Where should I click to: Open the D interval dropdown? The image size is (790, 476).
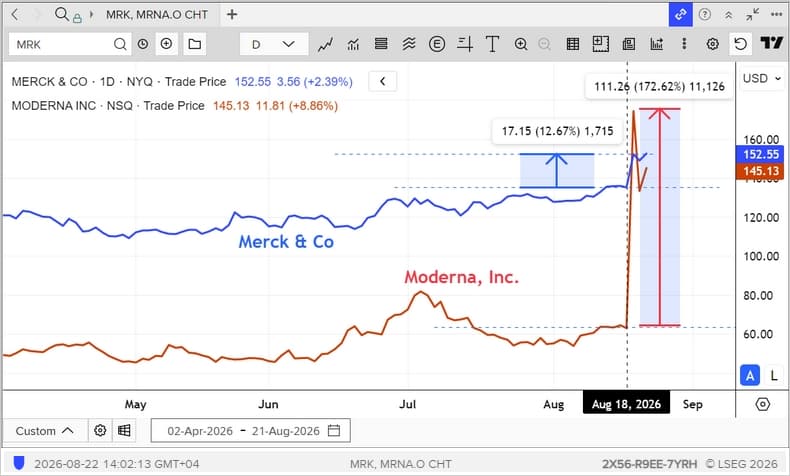pos(274,44)
